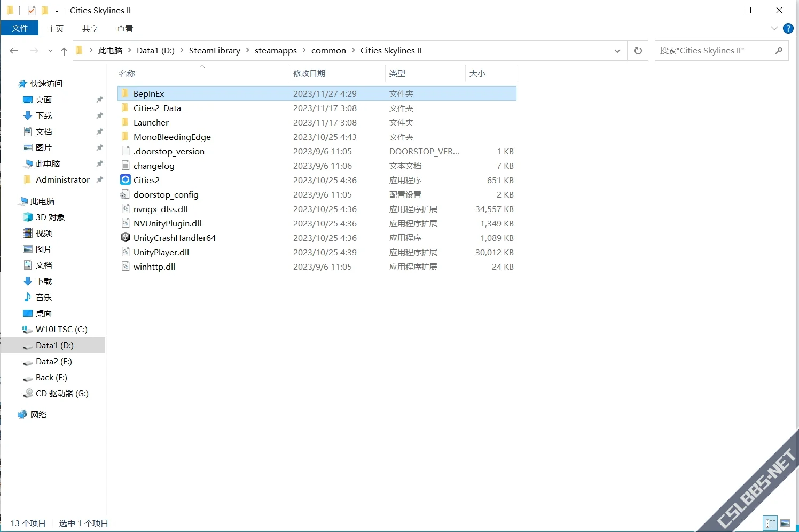Screen dimensions: 799x532
Task: Select the UnityPlayer.dll file
Action: (x=161, y=252)
